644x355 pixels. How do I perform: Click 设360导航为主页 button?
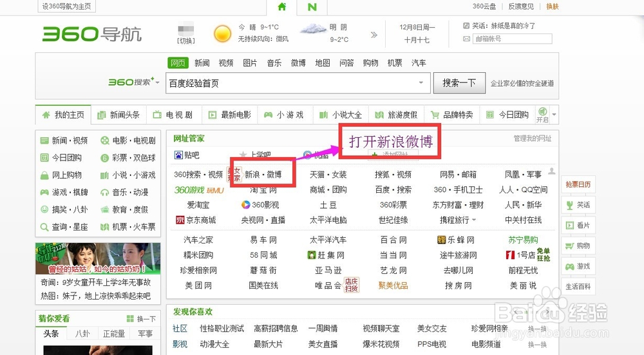click(x=66, y=6)
